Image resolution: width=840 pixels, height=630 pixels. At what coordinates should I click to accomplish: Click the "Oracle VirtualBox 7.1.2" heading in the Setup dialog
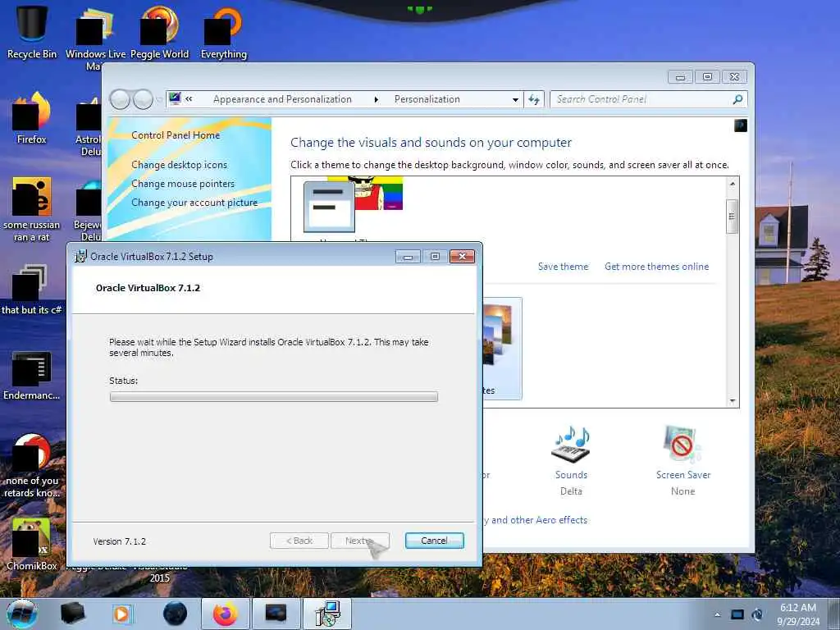(x=148, y=288)
